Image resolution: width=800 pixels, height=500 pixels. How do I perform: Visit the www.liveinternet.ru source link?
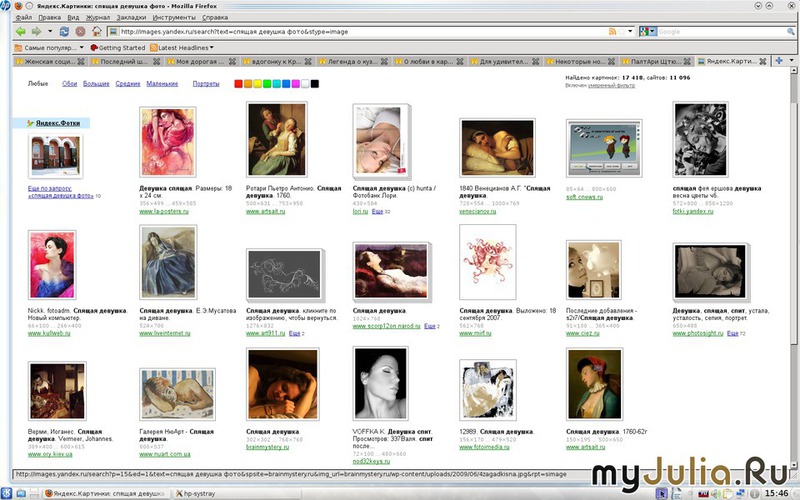pyautogui.click(x=165, y=333)
